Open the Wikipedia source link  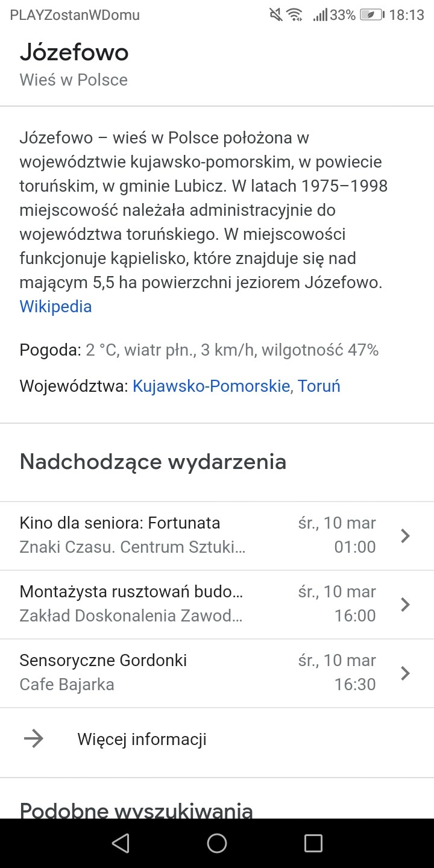[x=55, y=306]
